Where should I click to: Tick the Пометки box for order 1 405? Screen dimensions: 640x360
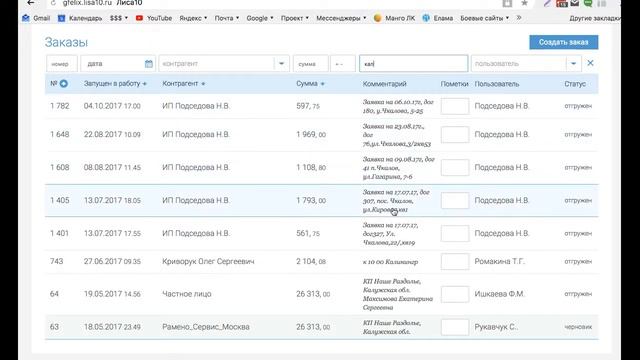(x=455, y=200)
